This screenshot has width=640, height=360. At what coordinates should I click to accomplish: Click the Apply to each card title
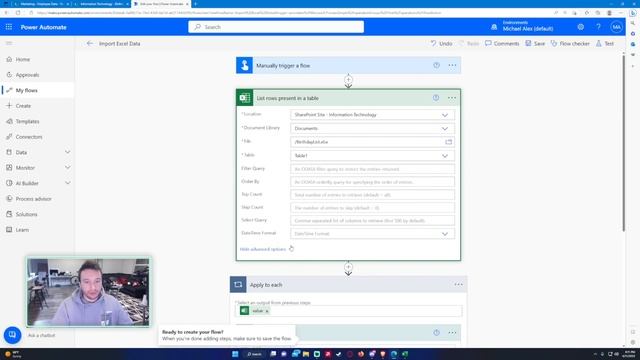click(x=266, y=285)
